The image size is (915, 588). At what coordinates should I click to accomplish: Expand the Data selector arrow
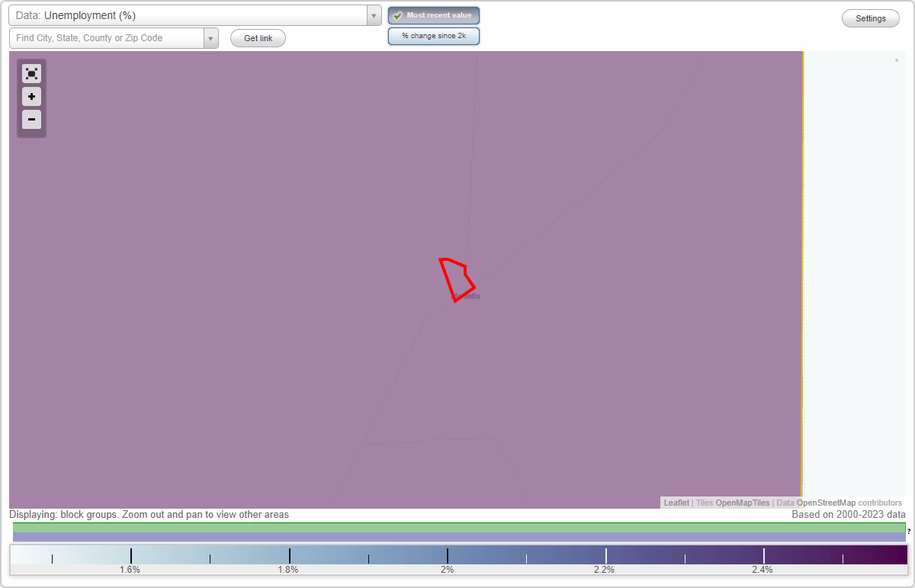click(374, 15)
